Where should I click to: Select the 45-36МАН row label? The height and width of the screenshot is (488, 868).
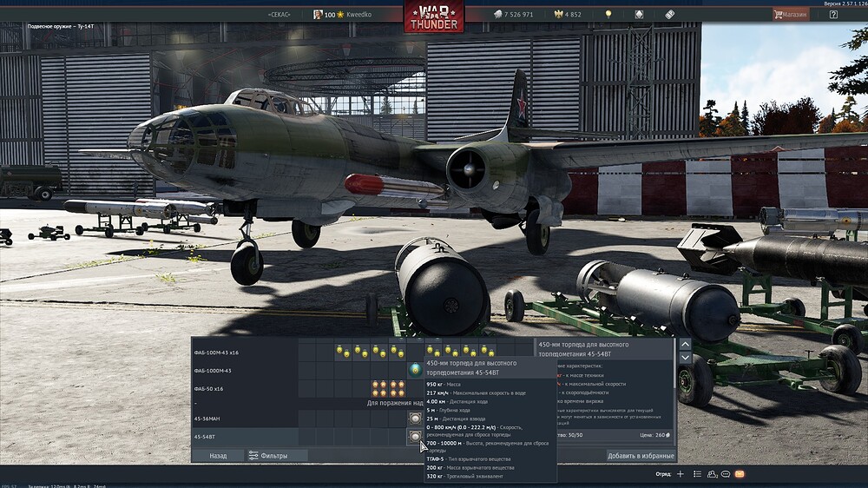click(206, 419)
